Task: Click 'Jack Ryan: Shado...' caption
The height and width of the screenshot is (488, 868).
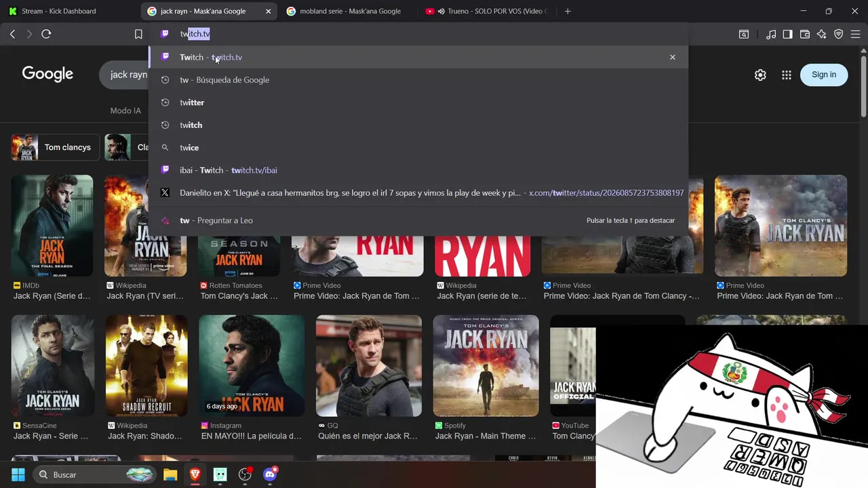Action: 144,436
